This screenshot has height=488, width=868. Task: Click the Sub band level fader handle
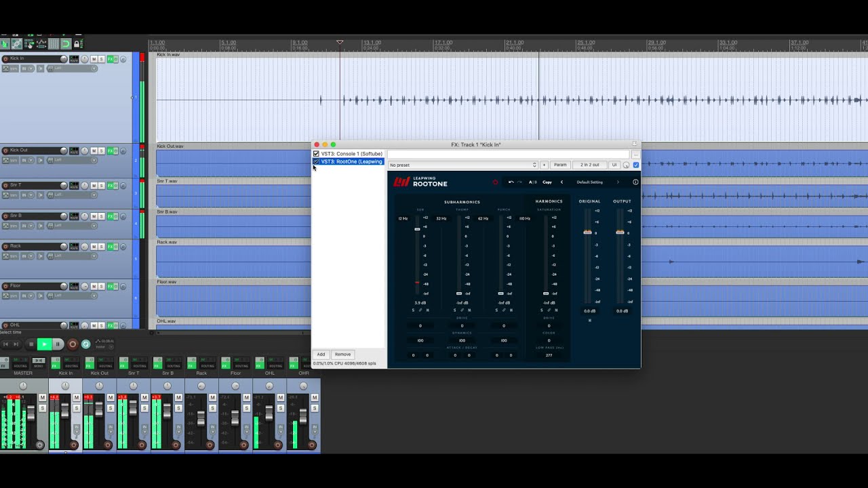pyautogui.click(x=418, y=229)
